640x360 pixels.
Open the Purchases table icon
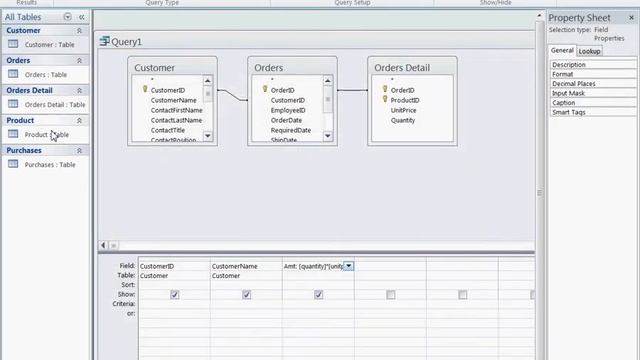tap(13, 164)
